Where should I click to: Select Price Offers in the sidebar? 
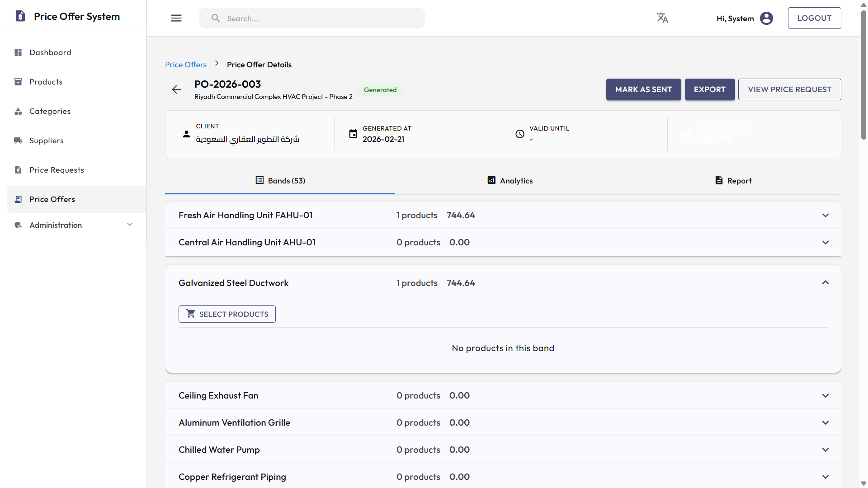pos(52,199)
